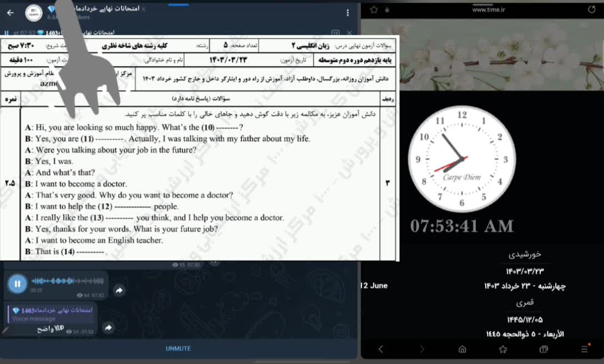Open the three-dot channel options menu

pyautogui.click(x=348, y=13)
